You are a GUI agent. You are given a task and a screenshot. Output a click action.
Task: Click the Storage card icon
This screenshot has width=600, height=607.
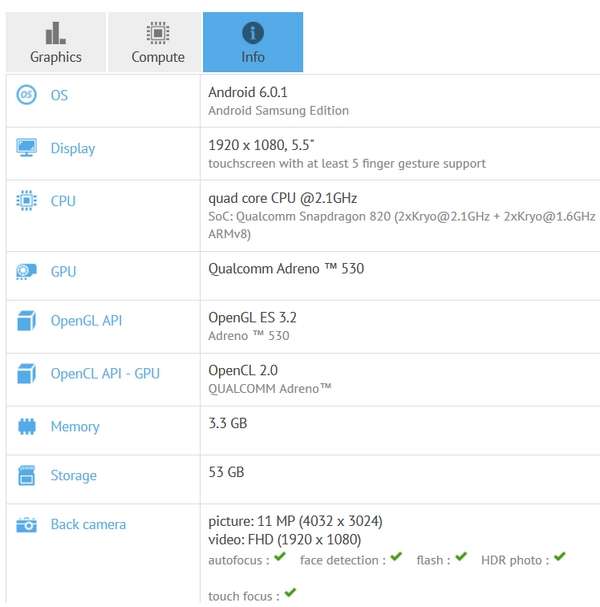(26, 475)
